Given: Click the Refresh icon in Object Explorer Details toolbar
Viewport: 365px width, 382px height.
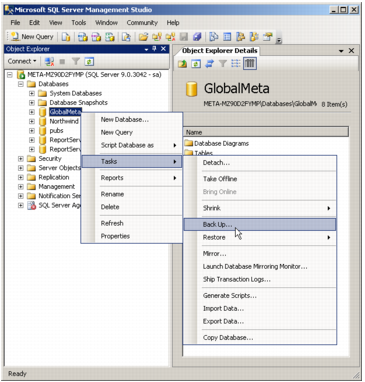Looking at the screenshot, I should [x=196, y=64].
